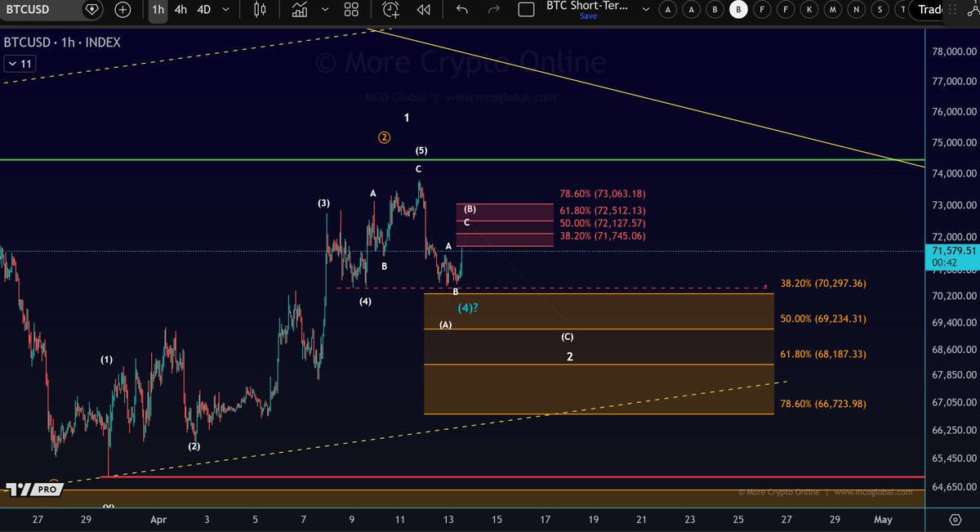Undo the last action
This screenshot has width=980, height=532.
(462, 10)
